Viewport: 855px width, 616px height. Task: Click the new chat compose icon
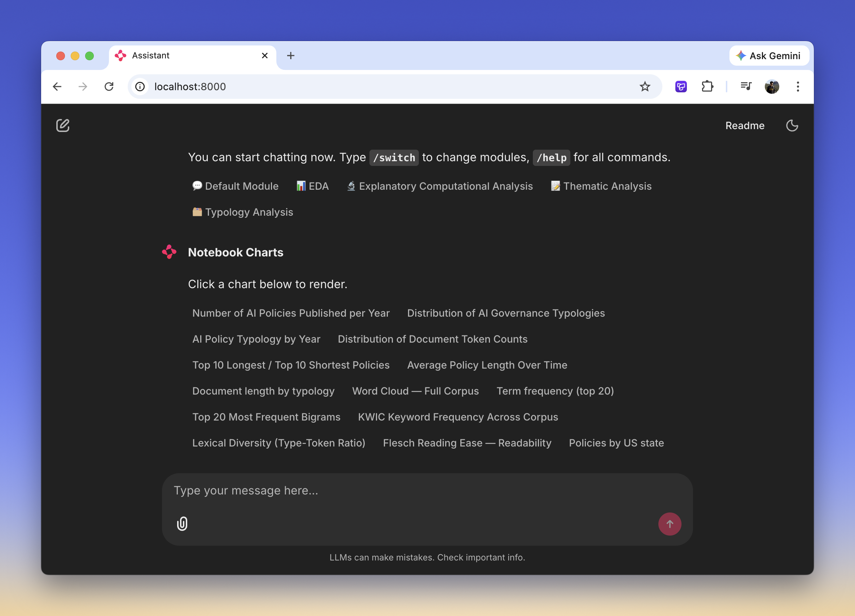tap(62, 126)
